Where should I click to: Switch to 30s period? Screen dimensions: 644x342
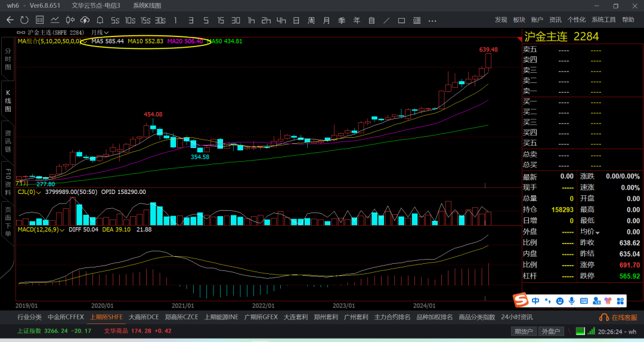point(160,20)
